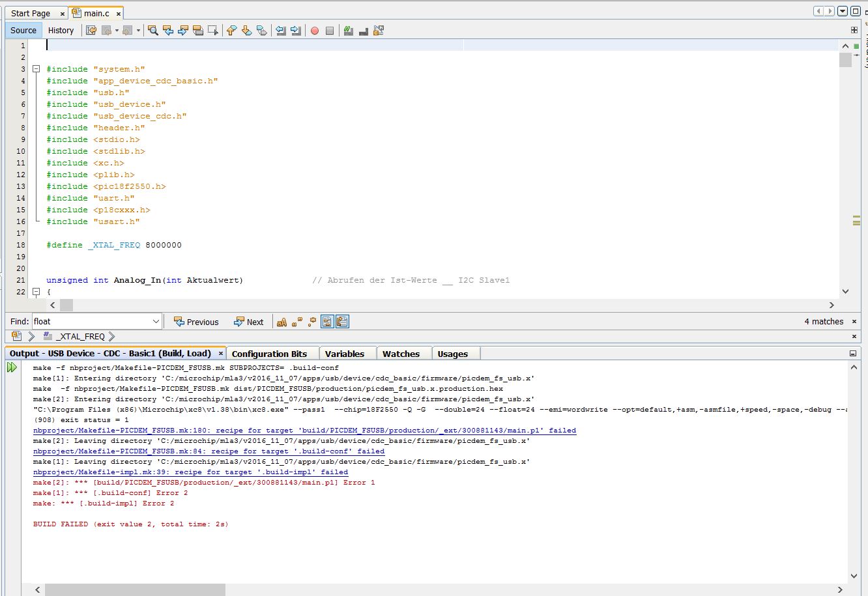
Task: Select the Next Bookmark down-arrow icon
Action: click(246, 30)
